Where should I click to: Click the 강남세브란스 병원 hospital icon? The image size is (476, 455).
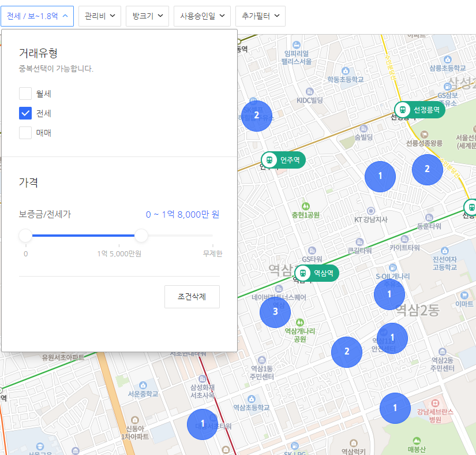[x=435, y=403]
